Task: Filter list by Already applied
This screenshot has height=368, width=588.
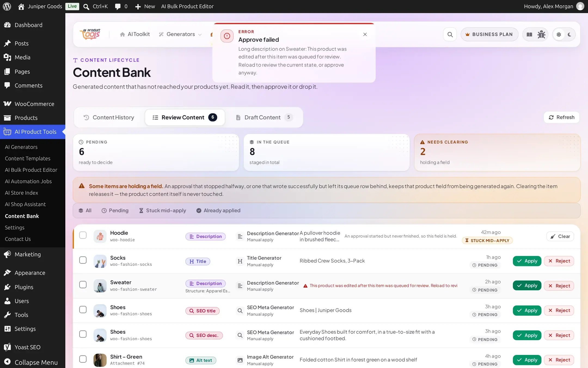Action: pos(218,210)
